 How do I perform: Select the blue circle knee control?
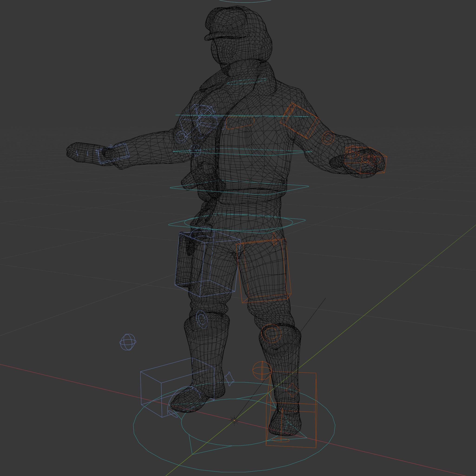202,319
